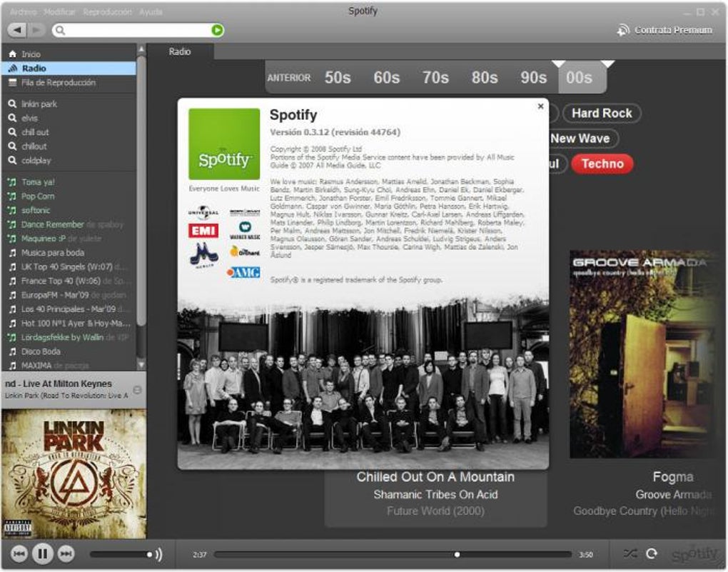The image size is (728, 572).
Task: Open the Ayuda menu
Action: tap(151, 11)
